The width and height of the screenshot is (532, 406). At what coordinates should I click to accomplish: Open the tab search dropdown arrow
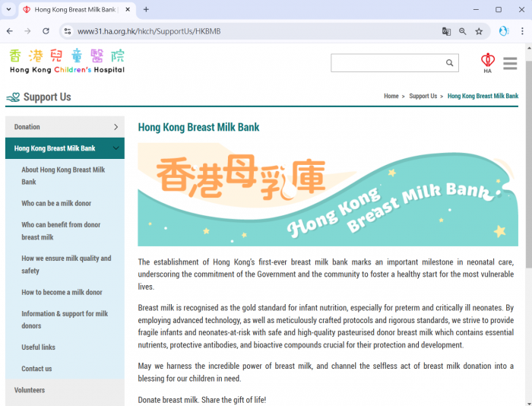tap(9, 10)
